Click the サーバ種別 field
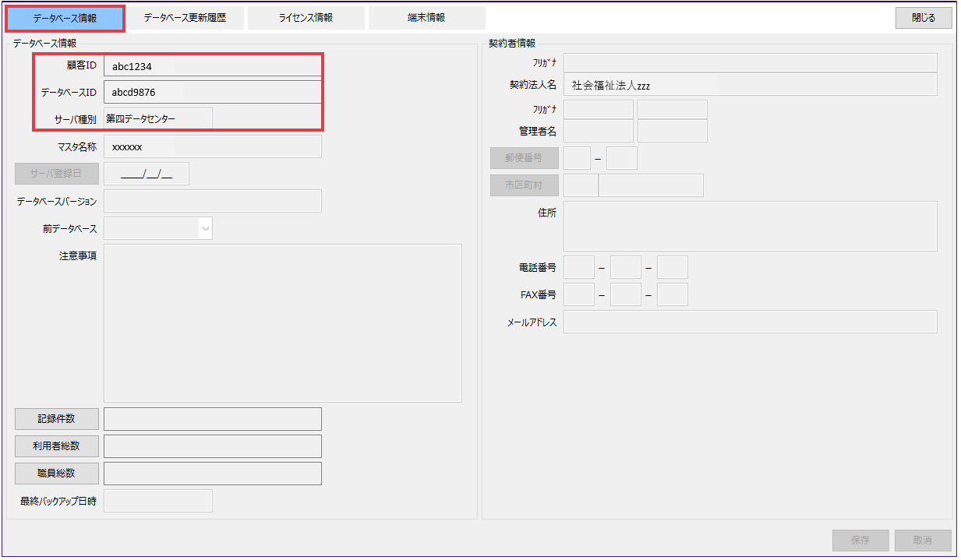Screen dimensions: 961x560 pos(157,118)
